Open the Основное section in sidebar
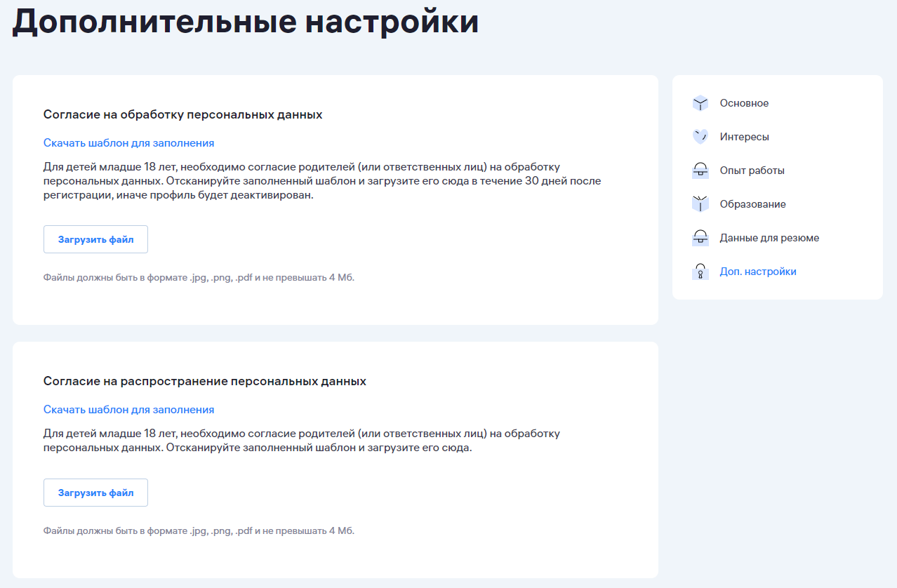This screenshot has height=588, width=897. click(744, 103)
